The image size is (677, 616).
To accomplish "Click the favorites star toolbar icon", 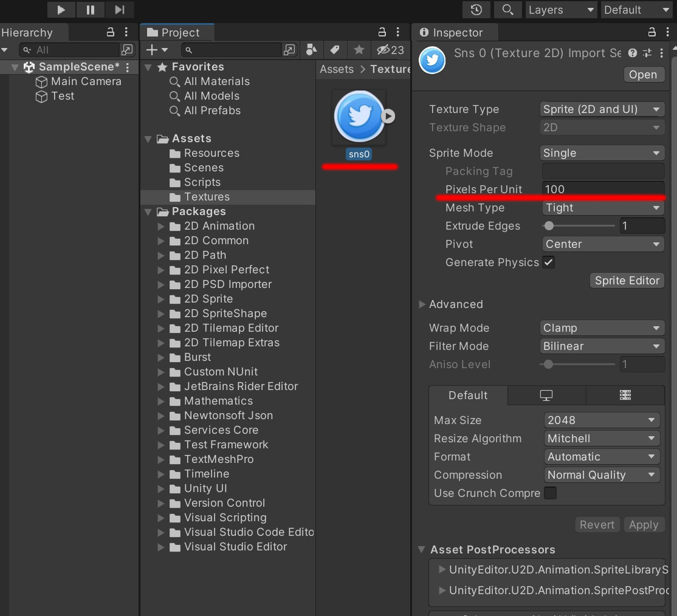I will (x=359, y=50).
